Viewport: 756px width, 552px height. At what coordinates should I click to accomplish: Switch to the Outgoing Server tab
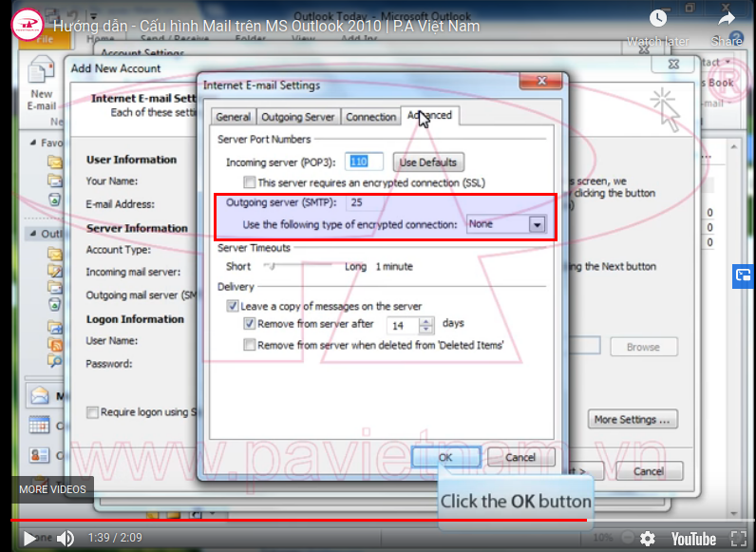tap(297, 117)
